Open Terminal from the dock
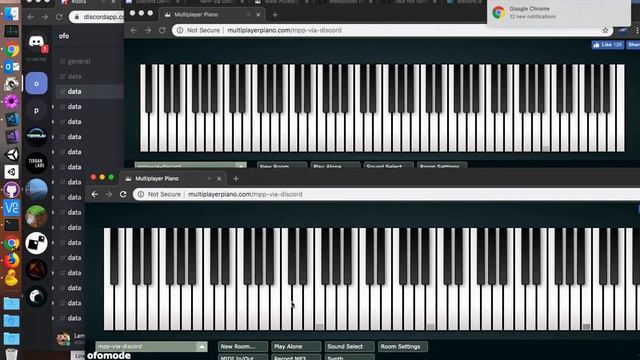The width and height of the screenshot is (640, 360). [11, 225]
